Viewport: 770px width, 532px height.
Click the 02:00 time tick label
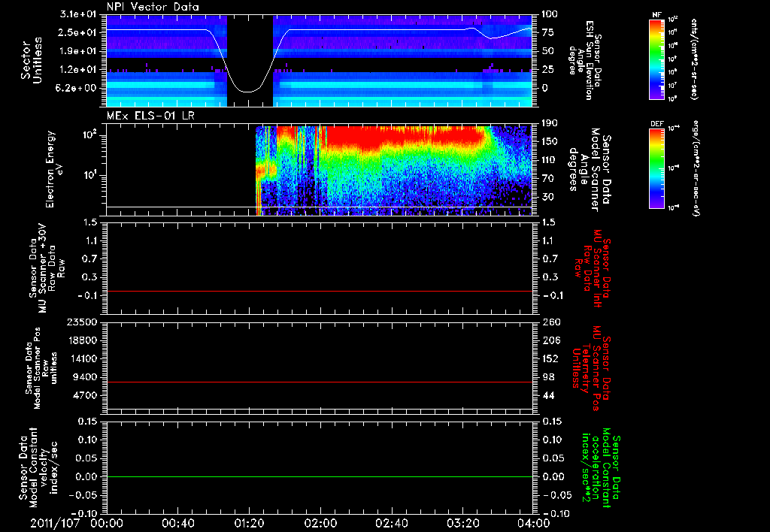point(320,523)
